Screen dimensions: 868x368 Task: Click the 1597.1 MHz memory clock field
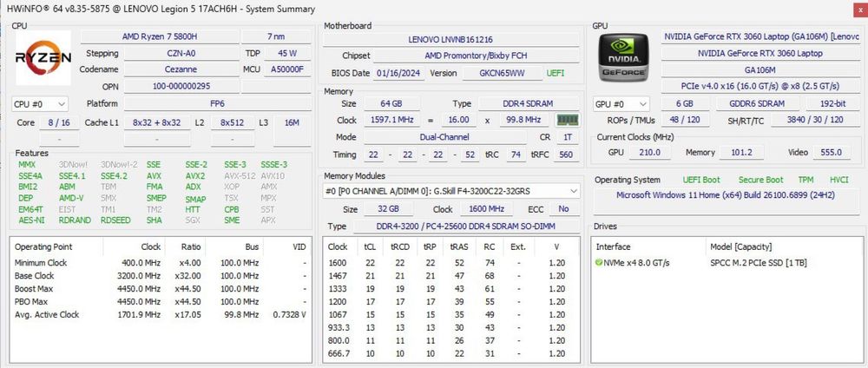pyautogui.click(x=392, y=120)
